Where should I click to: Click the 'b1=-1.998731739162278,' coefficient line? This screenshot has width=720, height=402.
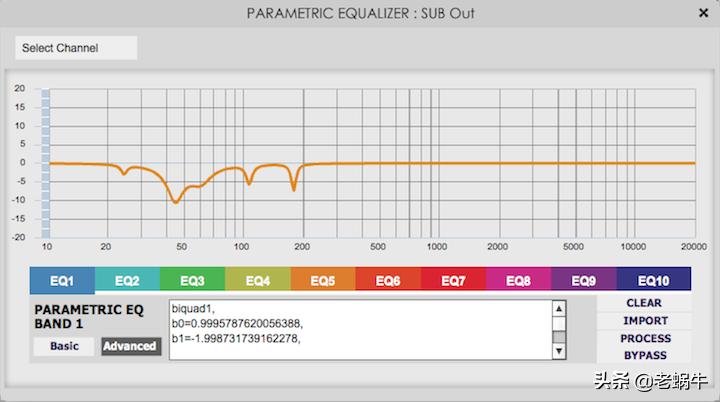[236, 339]
